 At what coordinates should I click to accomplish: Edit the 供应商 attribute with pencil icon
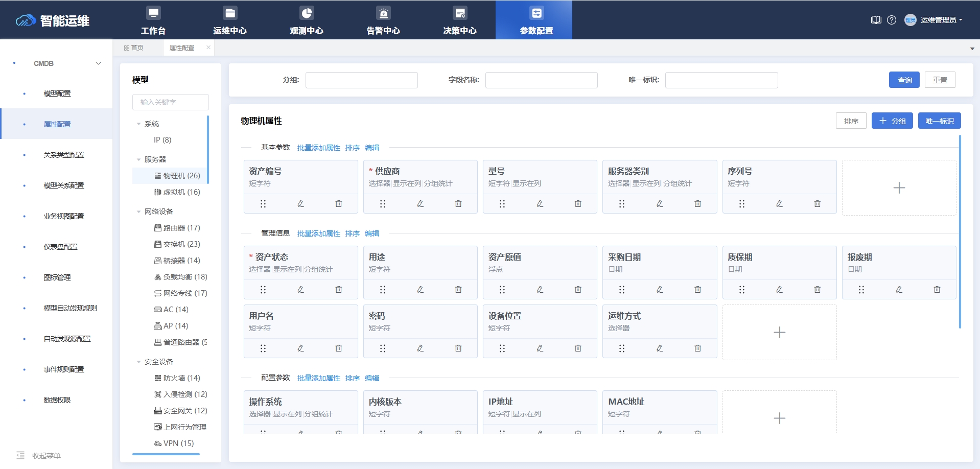[420, 203]
